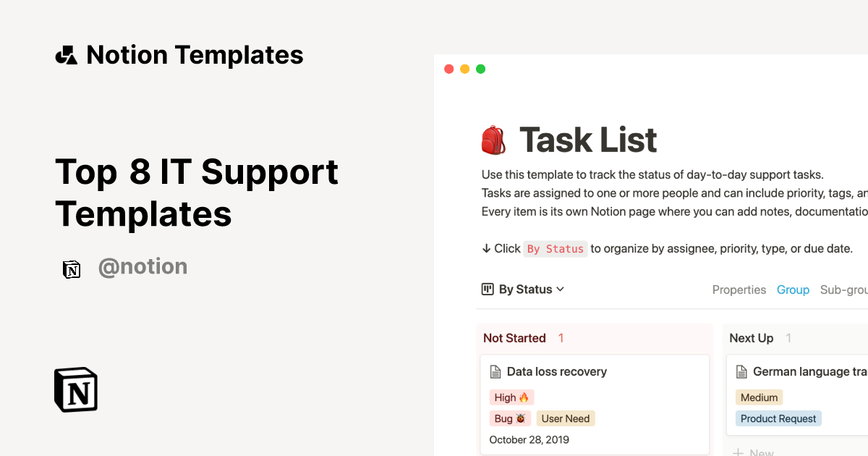
Task: Click the page icon on the Data loss recovery card
Action: [x=495, y=371]
